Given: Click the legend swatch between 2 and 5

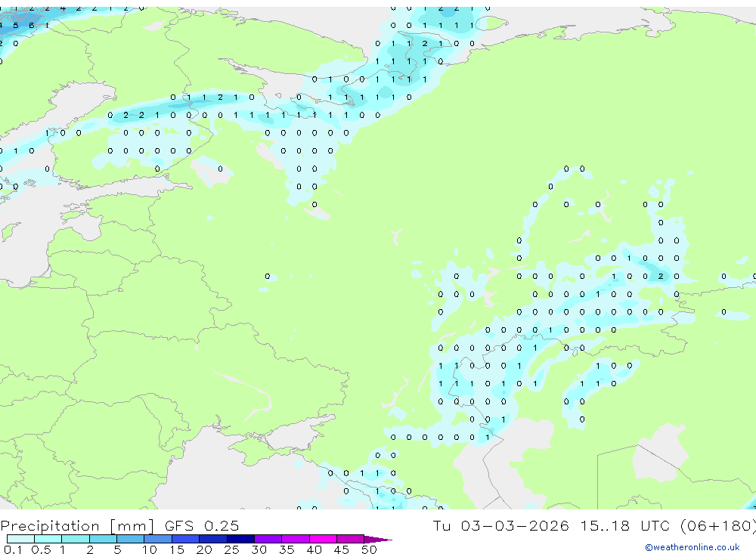Looking at the screenshot, I should (x=103, y=539).
